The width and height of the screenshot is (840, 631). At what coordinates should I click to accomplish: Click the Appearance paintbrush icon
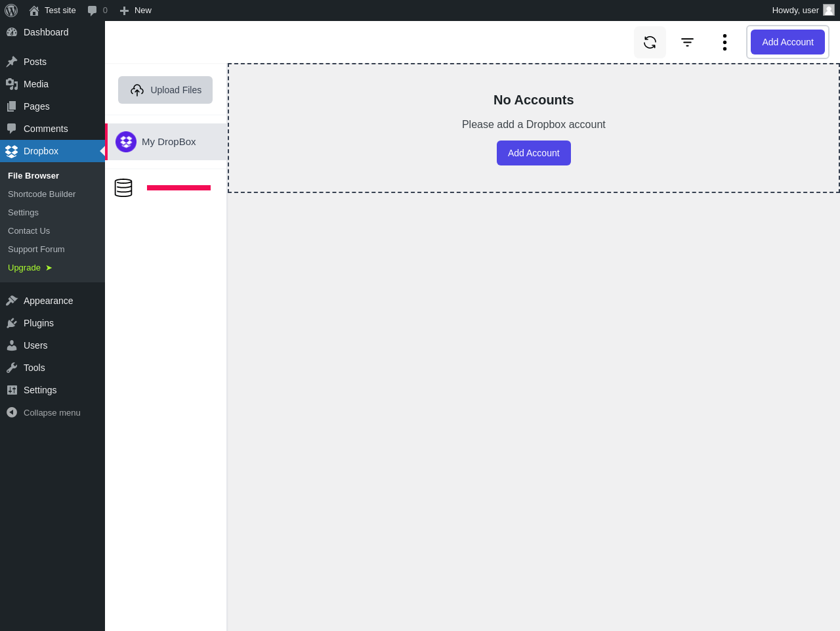point(12,301)
